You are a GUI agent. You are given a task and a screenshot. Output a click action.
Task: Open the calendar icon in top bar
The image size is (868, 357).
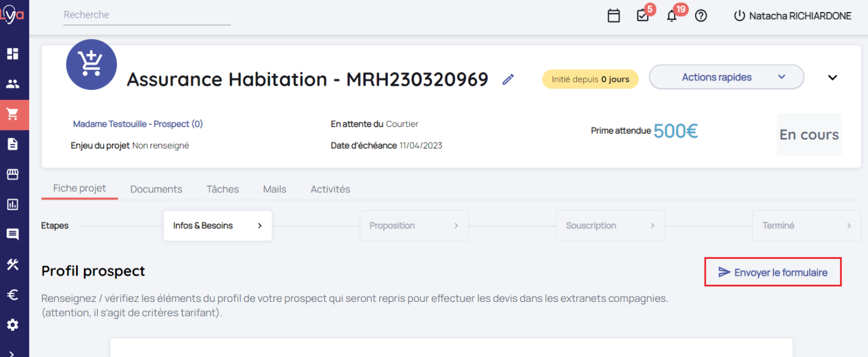point(614,16)
